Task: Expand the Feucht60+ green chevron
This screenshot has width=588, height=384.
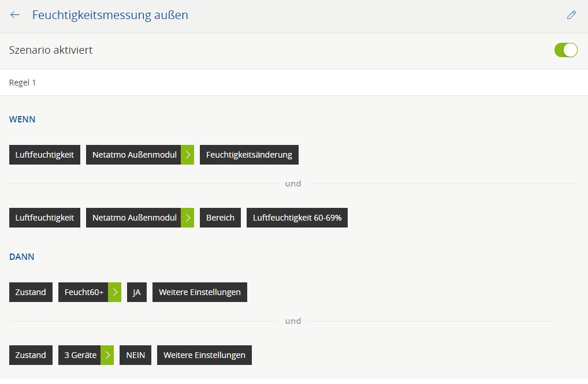Action: [x=114, y=292]
